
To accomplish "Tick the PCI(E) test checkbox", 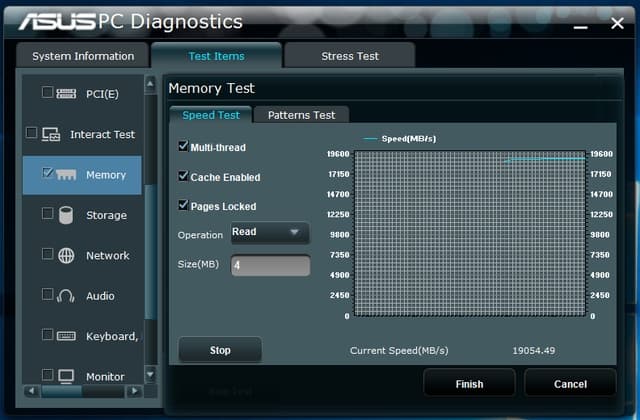I will (x=47, y=92).
